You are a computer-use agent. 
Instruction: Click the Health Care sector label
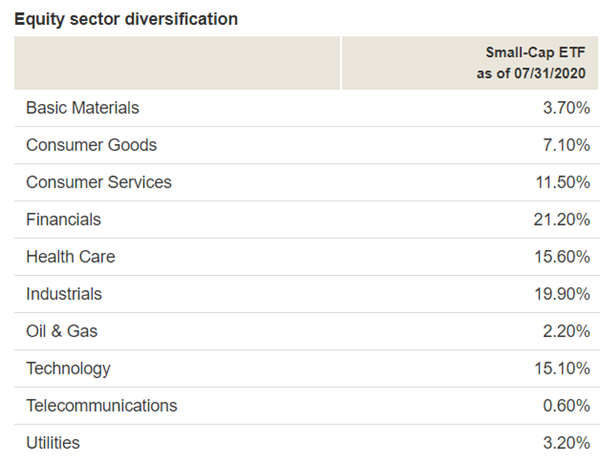71,257
